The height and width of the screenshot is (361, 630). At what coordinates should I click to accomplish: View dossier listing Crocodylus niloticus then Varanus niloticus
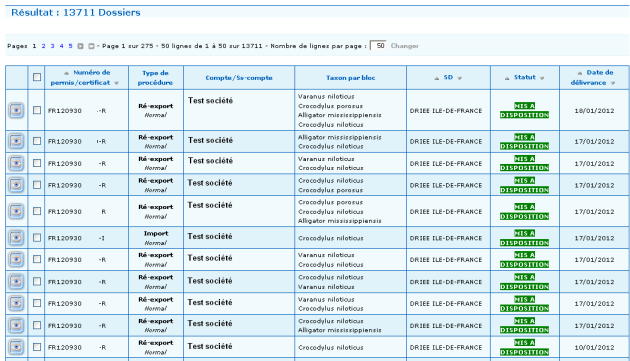(16, 282)
